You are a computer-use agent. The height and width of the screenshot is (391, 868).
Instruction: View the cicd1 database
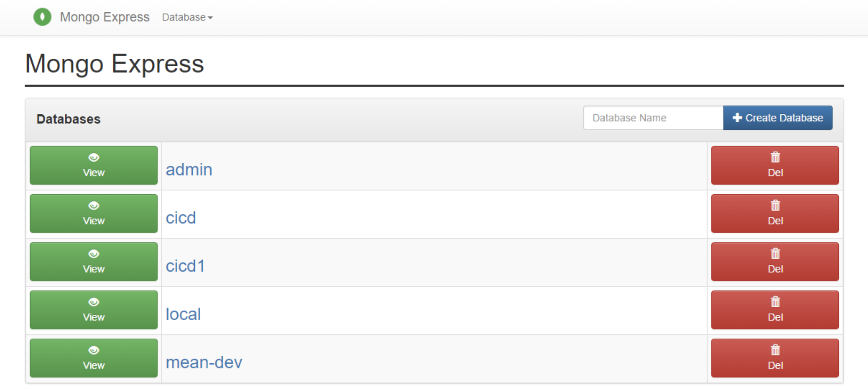[94, 262]
